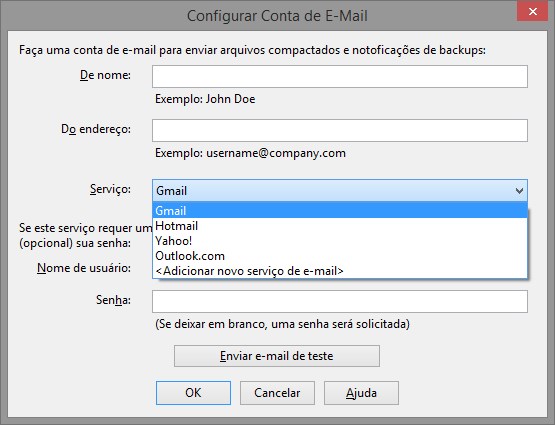
Task: Collapse the Serviço dropdown using its arrow
Action: click(x=519, y=191)
